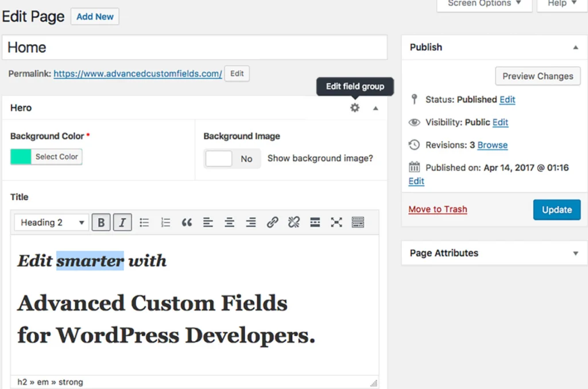
Task: Open the Screen Options tab
Action: click(x=484, y=4)
